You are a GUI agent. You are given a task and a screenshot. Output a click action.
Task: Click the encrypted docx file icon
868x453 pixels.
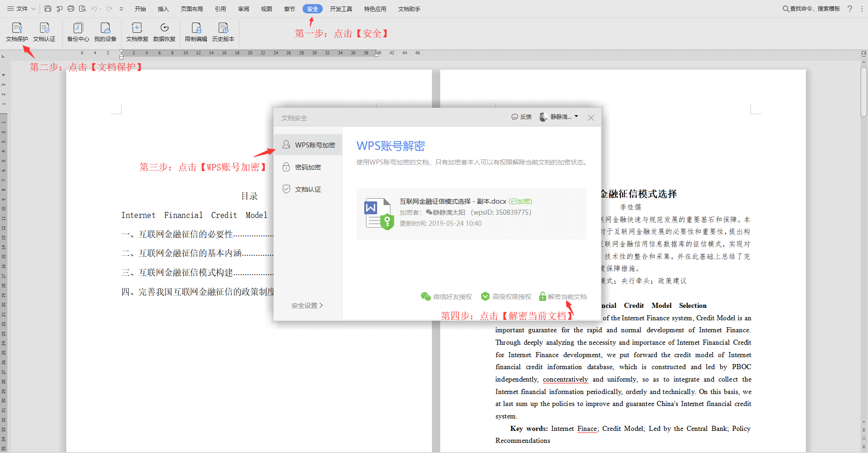coord(379,214)
